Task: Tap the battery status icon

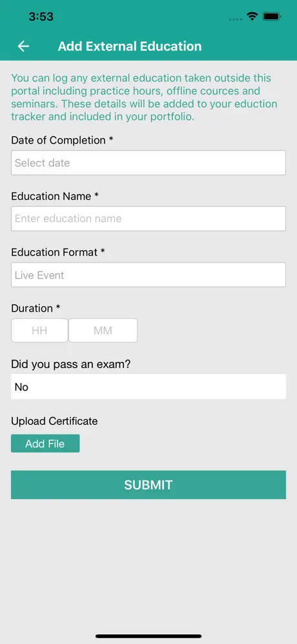Action: coord(272,16)
